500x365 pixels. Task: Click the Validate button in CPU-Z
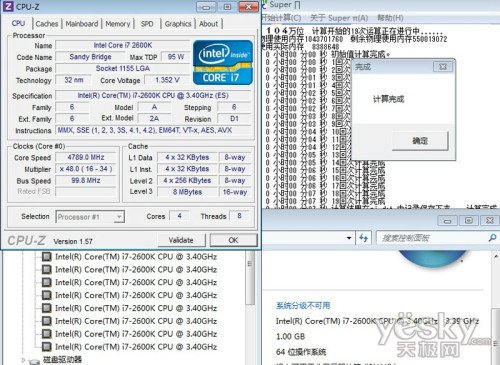pyautogui.click(x=181, y=240)
